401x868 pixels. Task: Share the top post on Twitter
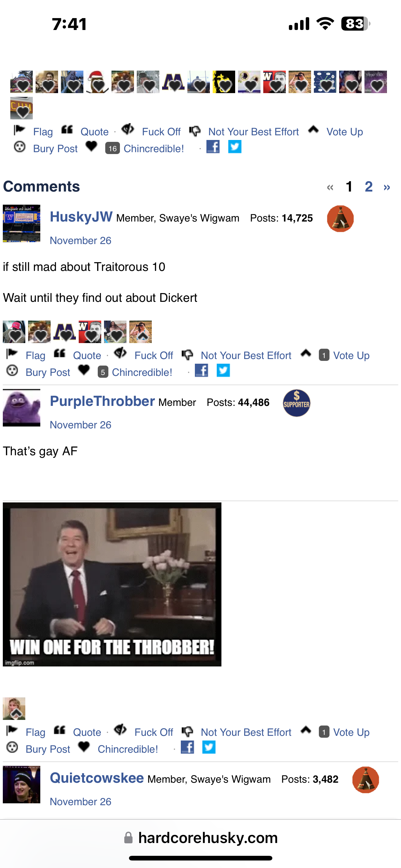click(235, 147)
